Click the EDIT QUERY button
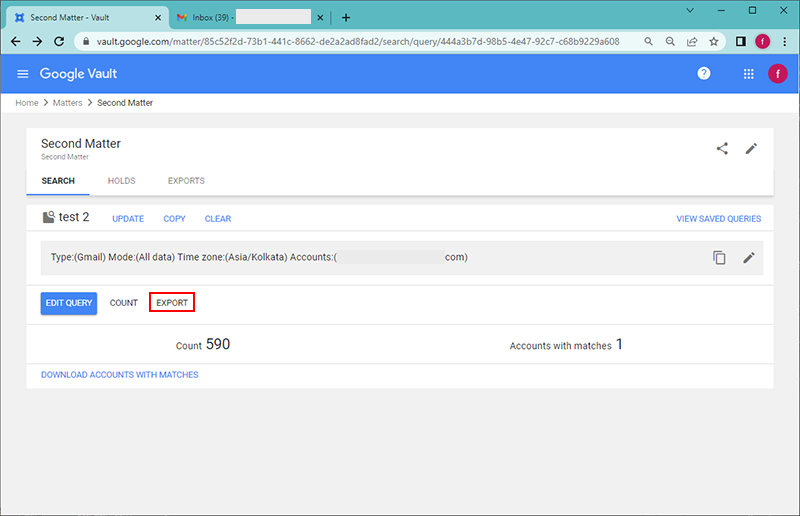Screen dimensions: 800x516 pyautogui.click(x=69, y=303)
